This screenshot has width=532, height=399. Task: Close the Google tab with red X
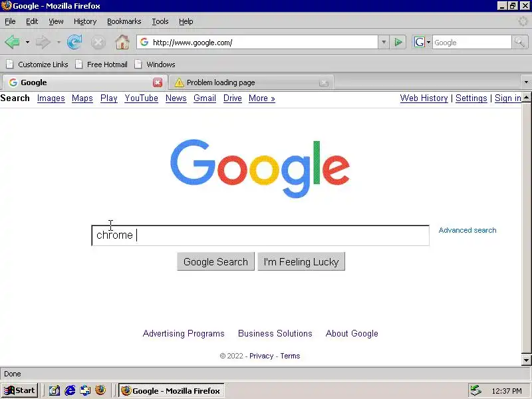[x=158, y=82]
